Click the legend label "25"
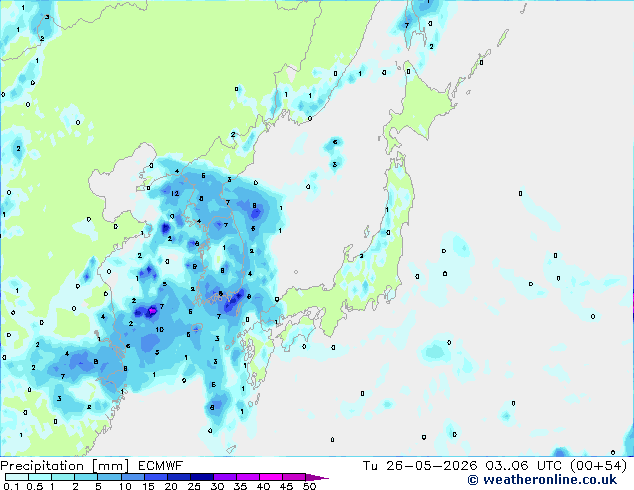Viewport: 634px width, 490px height. (x=194, y=486)
